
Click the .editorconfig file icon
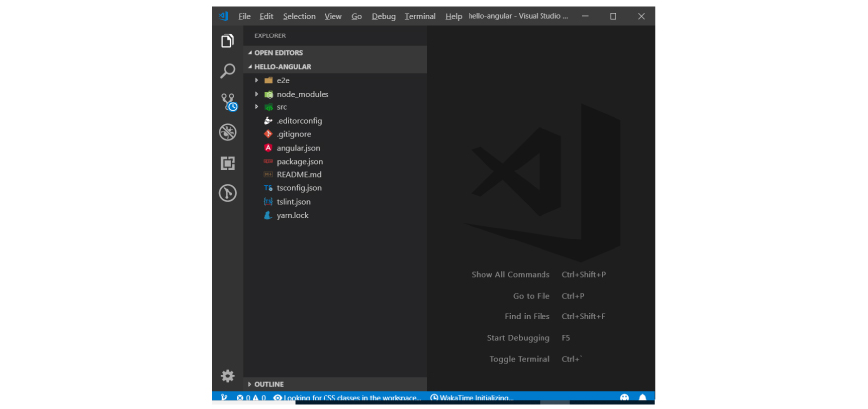point(269,120)
